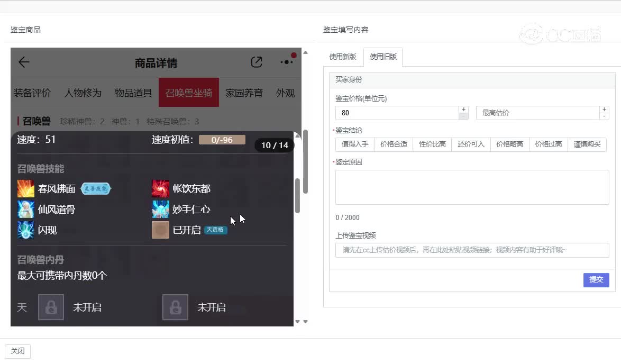Click the first locked 未开启 内丹 slot
Screen dimensions: 621x364
click(51, 307)
